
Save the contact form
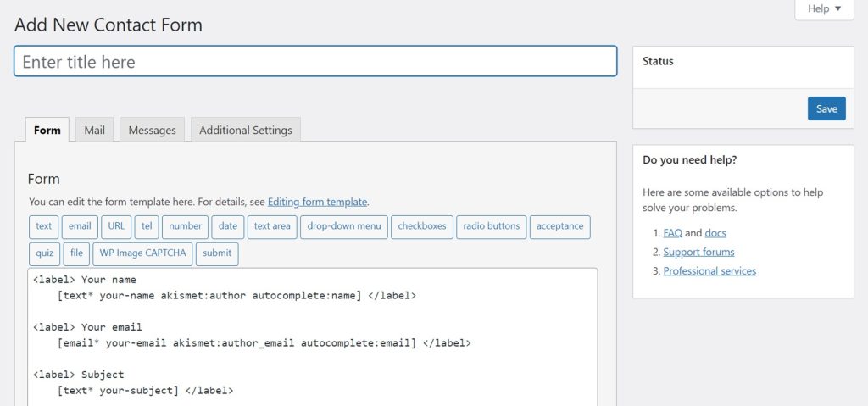826,108
